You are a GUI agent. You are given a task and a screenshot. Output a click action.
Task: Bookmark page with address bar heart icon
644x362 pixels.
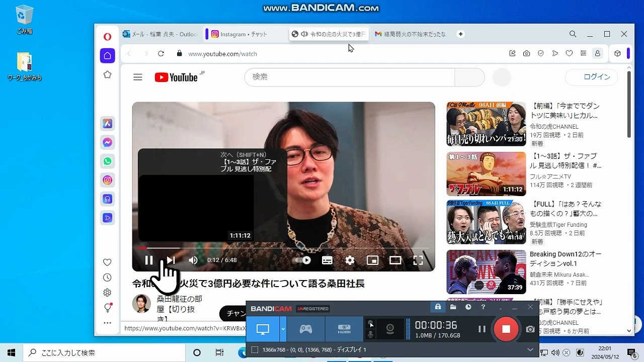(x=569, y=53)
